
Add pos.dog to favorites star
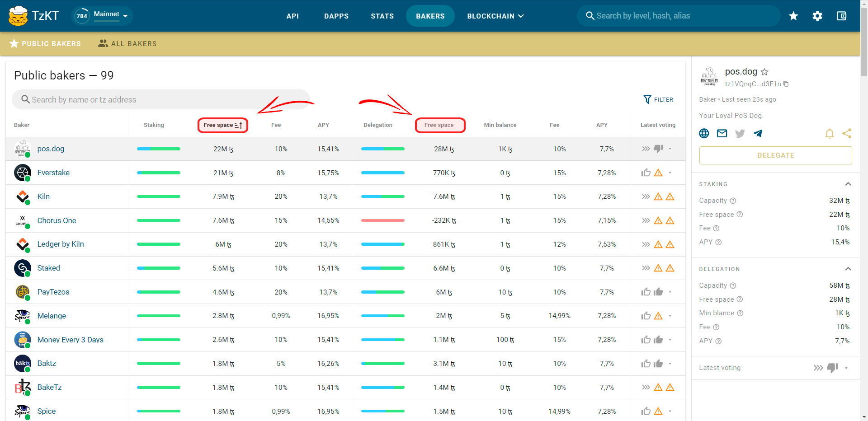tap(764, 72)
